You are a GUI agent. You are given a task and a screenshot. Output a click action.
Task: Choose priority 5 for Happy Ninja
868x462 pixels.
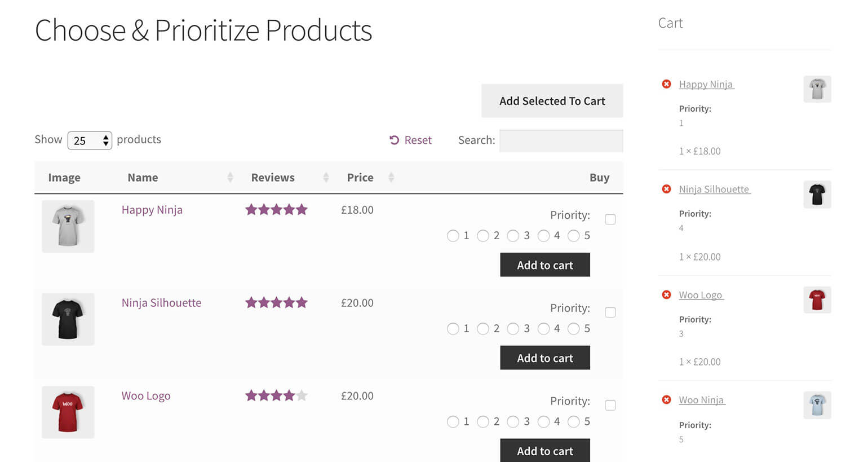[573, 236]
